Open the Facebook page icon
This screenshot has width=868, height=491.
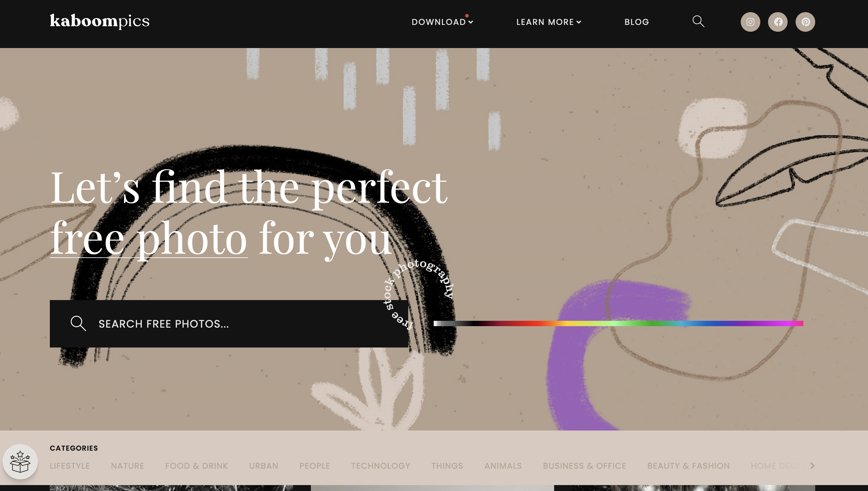click(x=778, y=22)
